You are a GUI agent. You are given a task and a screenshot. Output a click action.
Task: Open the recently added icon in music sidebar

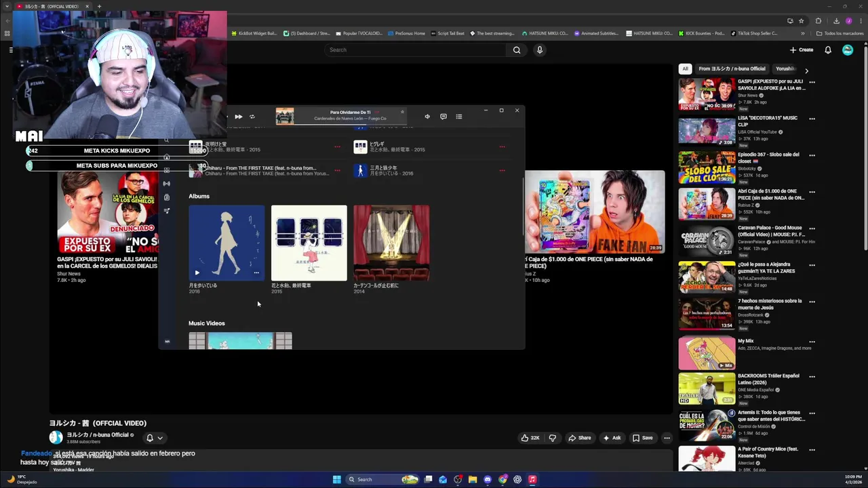(x=167, y=197)
